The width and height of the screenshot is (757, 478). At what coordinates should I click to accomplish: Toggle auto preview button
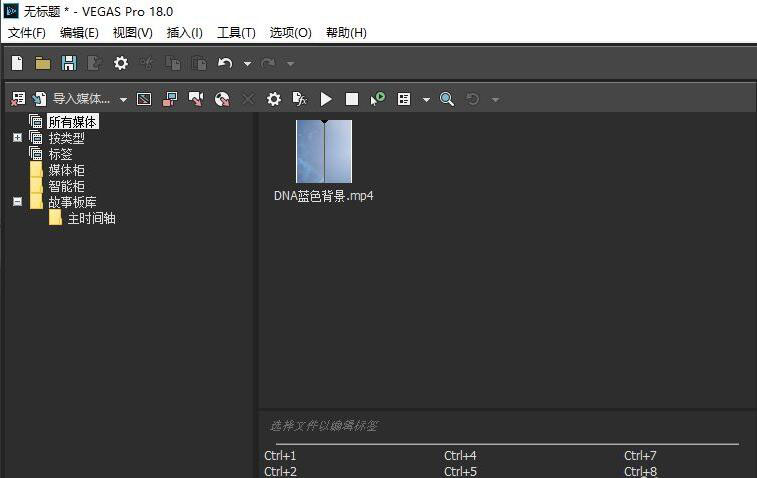378,99
